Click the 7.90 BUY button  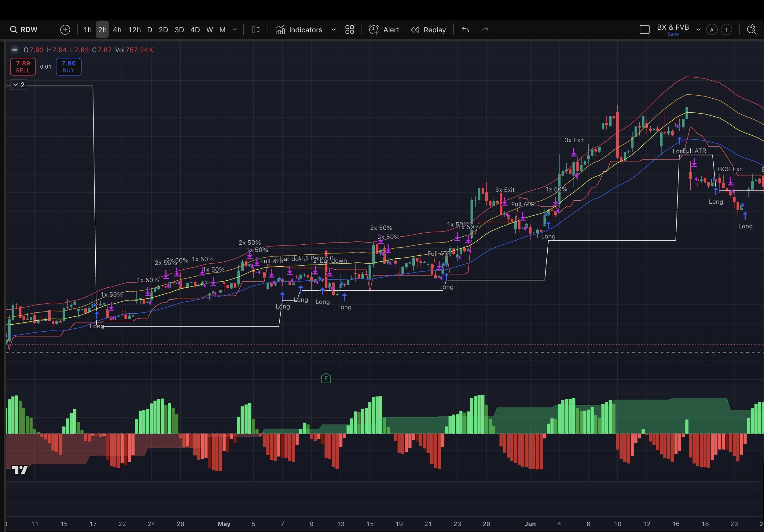[68, 67]
